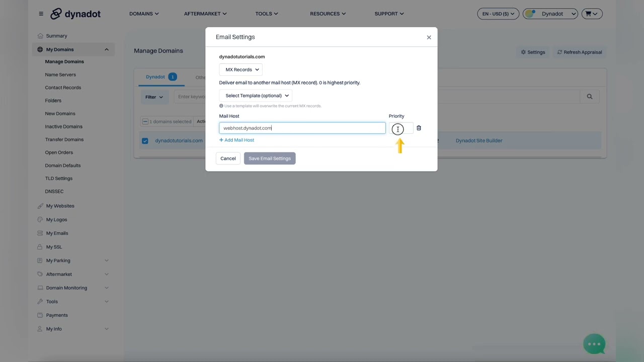Open Select Template (optional) dropdown

click(x=256, y=96)
